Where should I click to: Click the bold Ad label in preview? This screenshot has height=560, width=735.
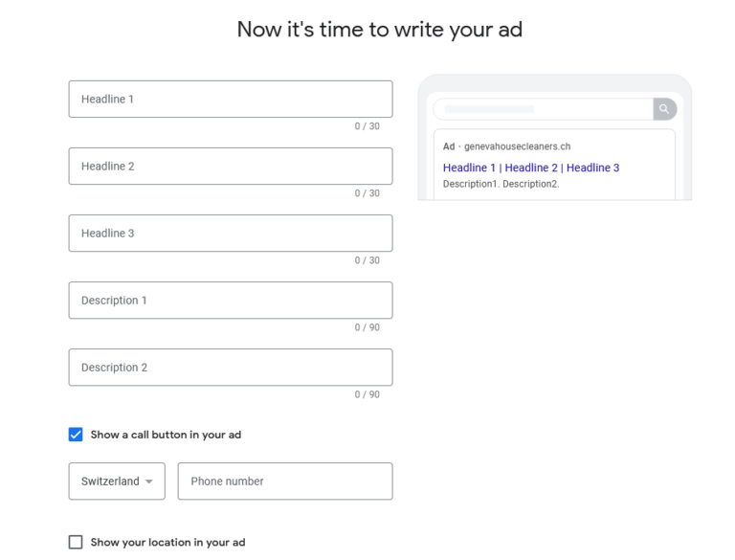[449, 146]
